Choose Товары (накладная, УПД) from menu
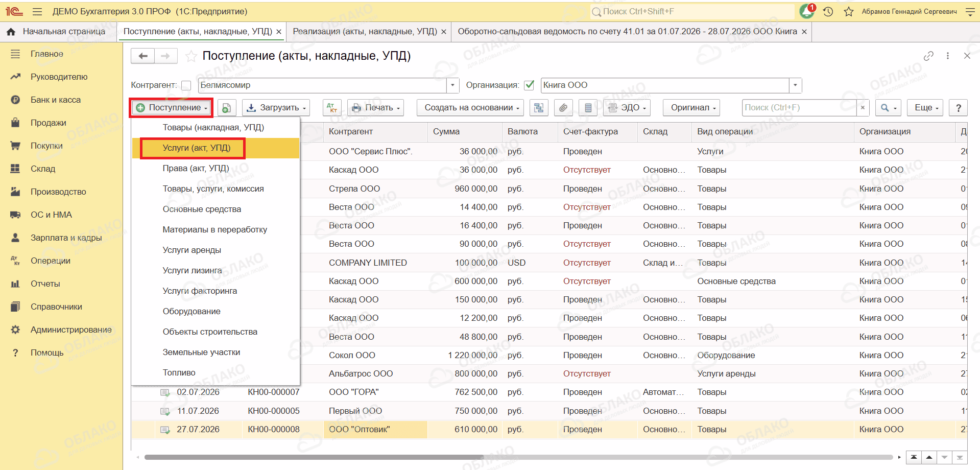Viewport: 980px width, 470px height. click(216, 128)
